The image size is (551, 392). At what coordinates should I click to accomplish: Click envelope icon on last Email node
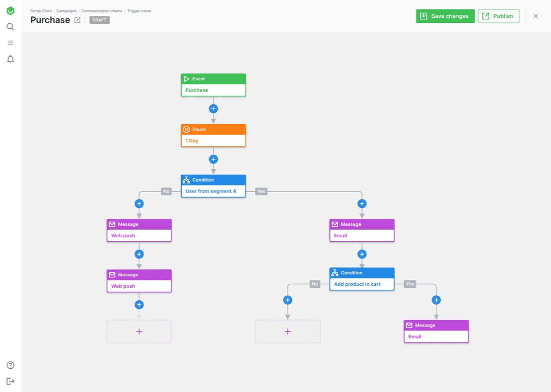(x=409, y=326)
